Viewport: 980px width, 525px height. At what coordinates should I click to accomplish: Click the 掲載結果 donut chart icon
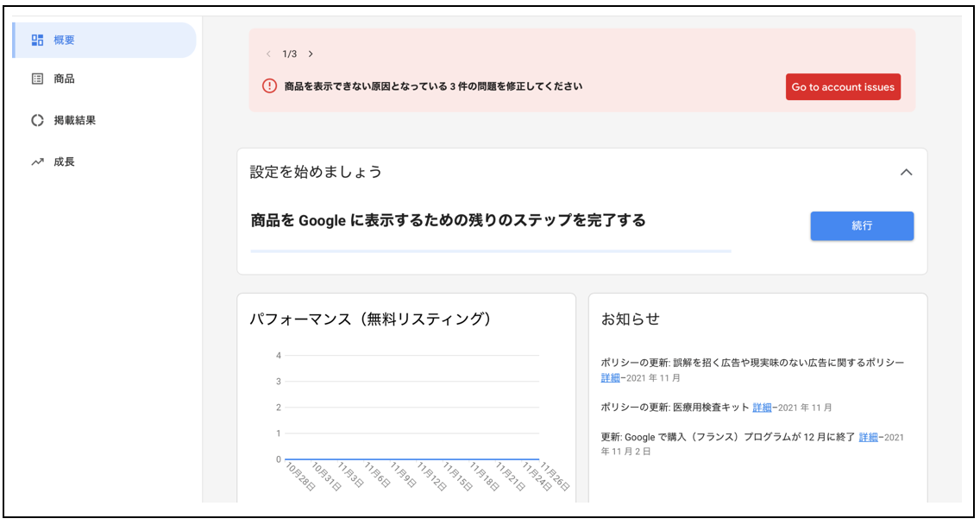point(37,120)
